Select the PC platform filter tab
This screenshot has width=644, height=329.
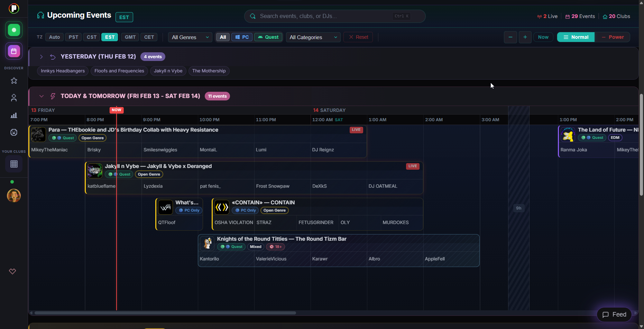pyautogui.click(x=242, y=37)
